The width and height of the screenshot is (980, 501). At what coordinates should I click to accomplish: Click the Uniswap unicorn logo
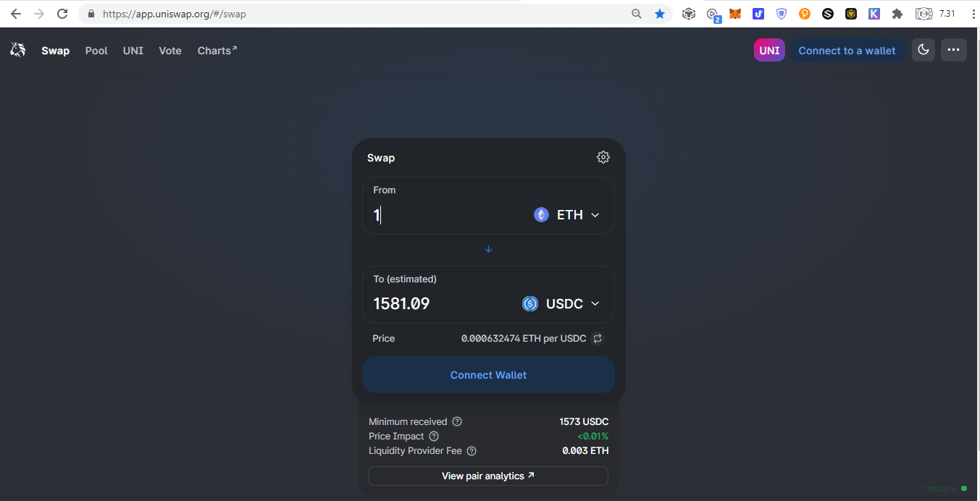tap(17, 50)
